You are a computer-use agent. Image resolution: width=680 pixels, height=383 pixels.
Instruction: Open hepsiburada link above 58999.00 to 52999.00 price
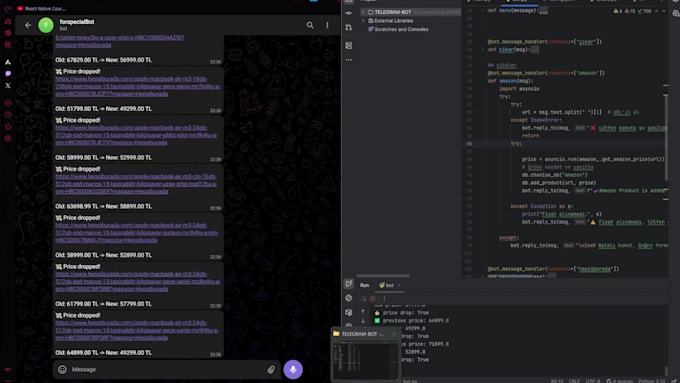(137, 135)
